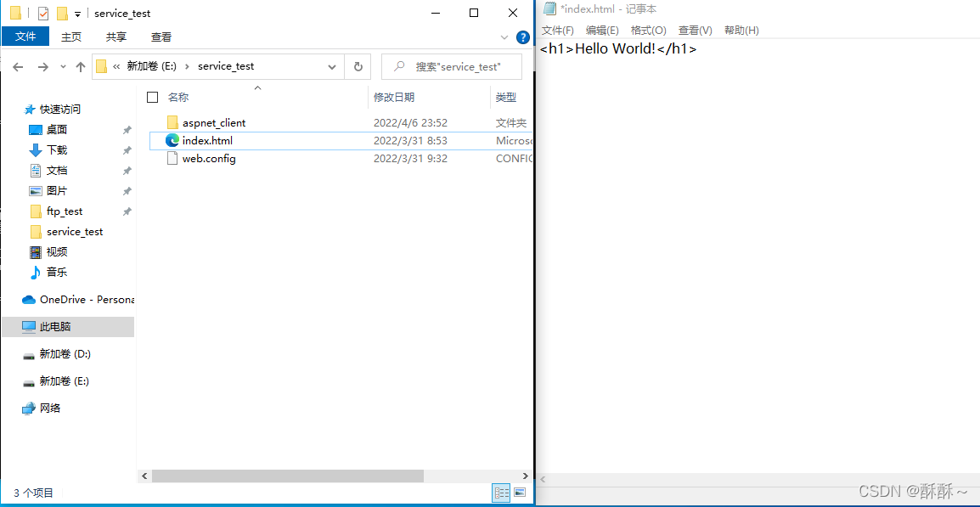Click the pin icon next to 桌面
Image resolution: width=980 pixels, height=507 pixels.
127,130
